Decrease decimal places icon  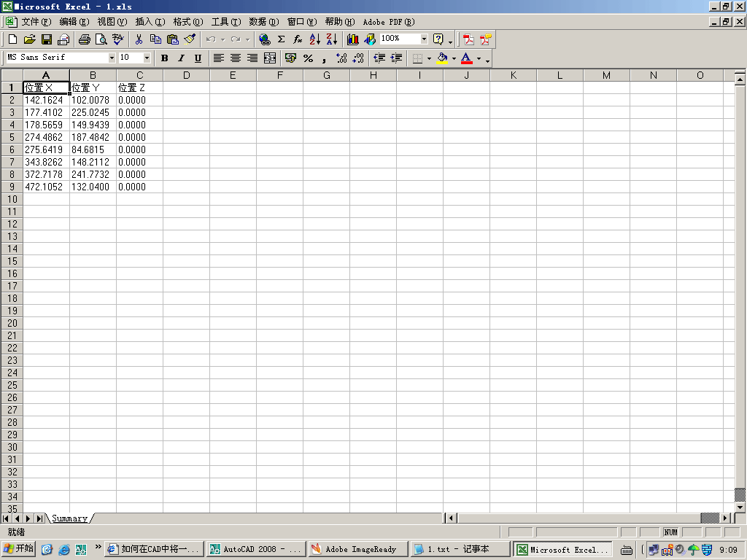pyautogui.click(x=358, y=58)
